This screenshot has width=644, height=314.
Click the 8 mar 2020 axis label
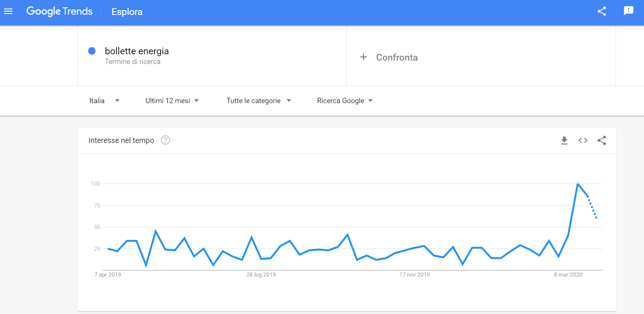pos(568,275)
